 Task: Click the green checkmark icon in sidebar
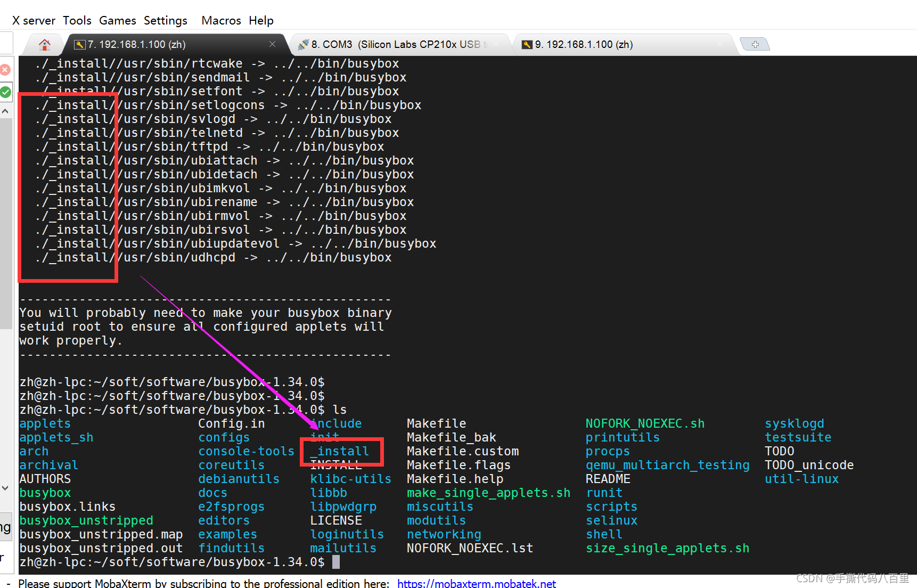5,92
